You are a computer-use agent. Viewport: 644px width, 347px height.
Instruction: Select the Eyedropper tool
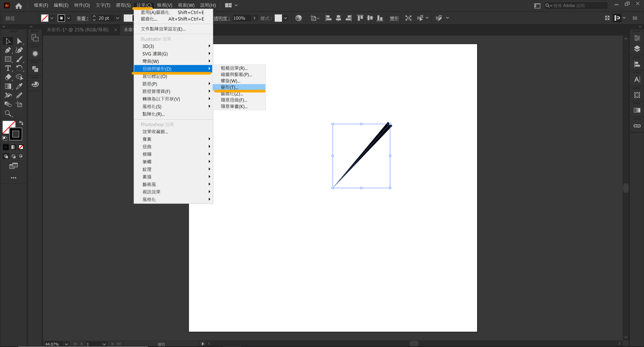[19, 86]
